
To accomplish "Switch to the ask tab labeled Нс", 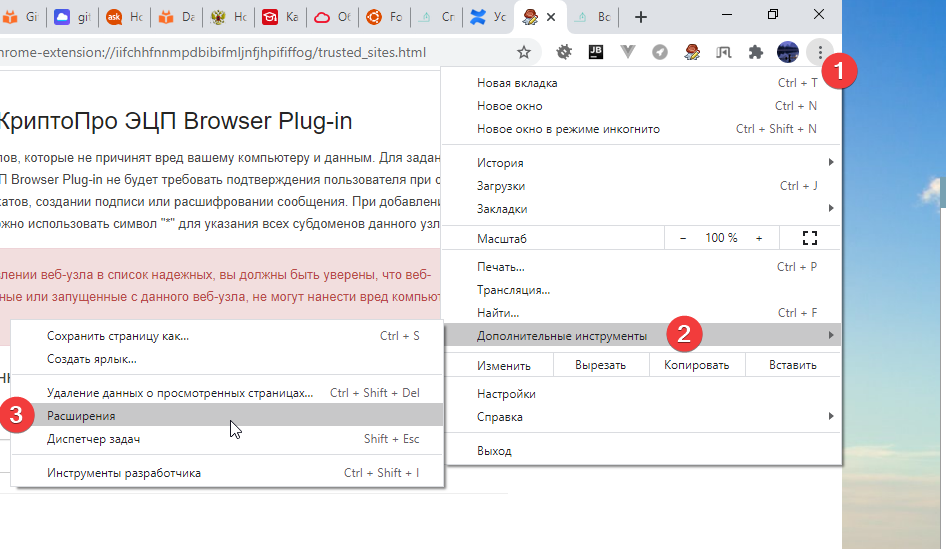I will (125, 17).
